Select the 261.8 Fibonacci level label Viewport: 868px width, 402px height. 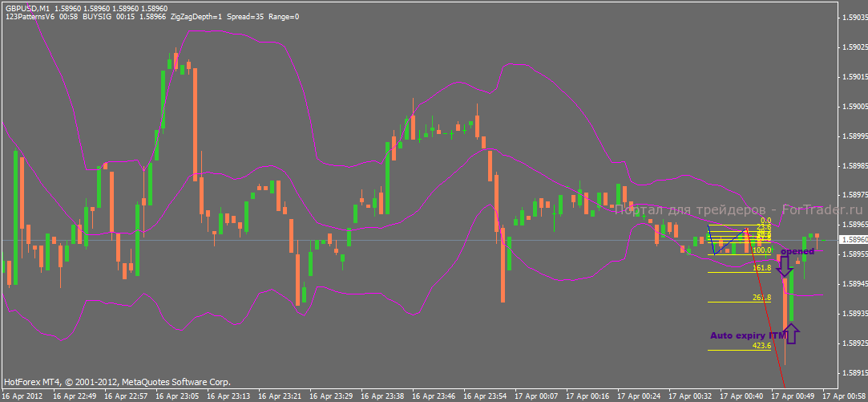point(761,298)
